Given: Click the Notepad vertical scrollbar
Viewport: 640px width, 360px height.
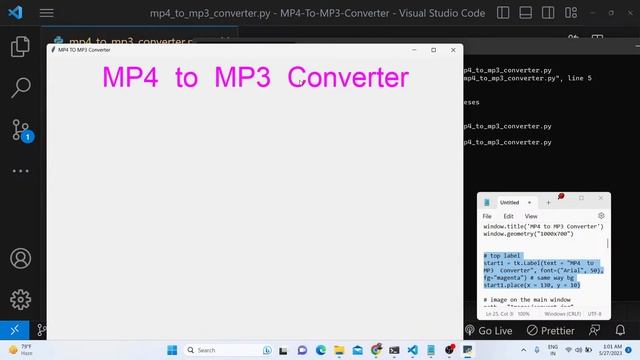Looking at the screenshot, I should [x=607, y=243].
